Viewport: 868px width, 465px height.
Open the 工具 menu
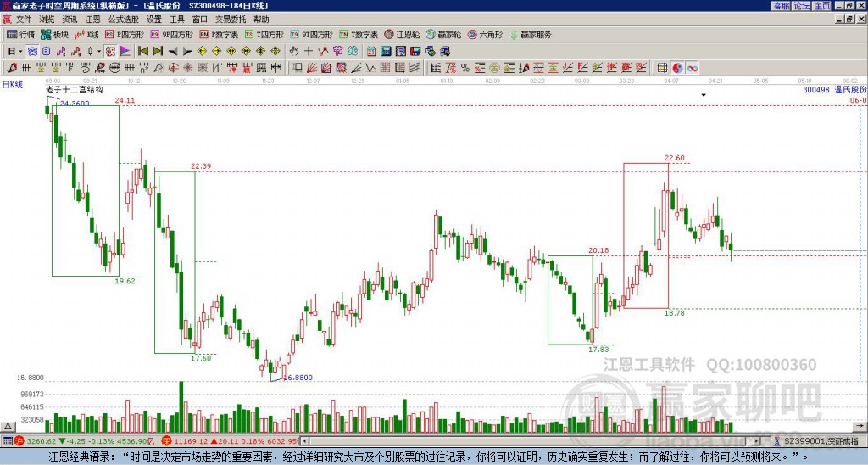tap(177, 20)
